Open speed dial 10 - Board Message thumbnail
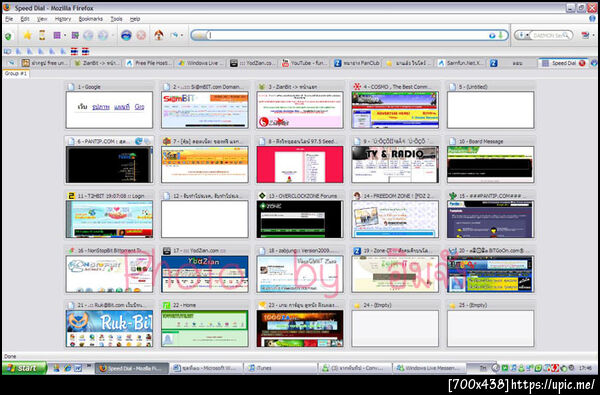 coord(490,165)
